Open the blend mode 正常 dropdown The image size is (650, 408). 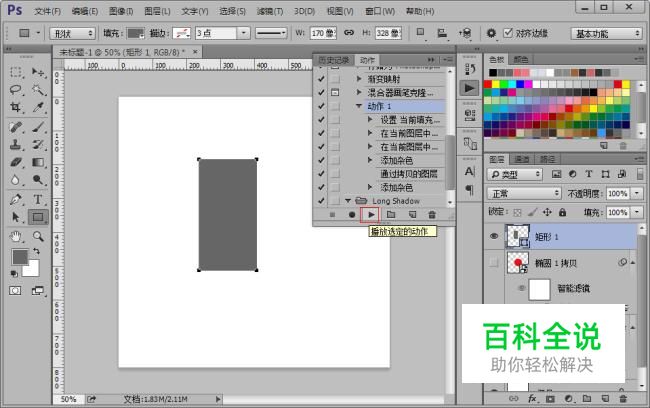[524, 193]
